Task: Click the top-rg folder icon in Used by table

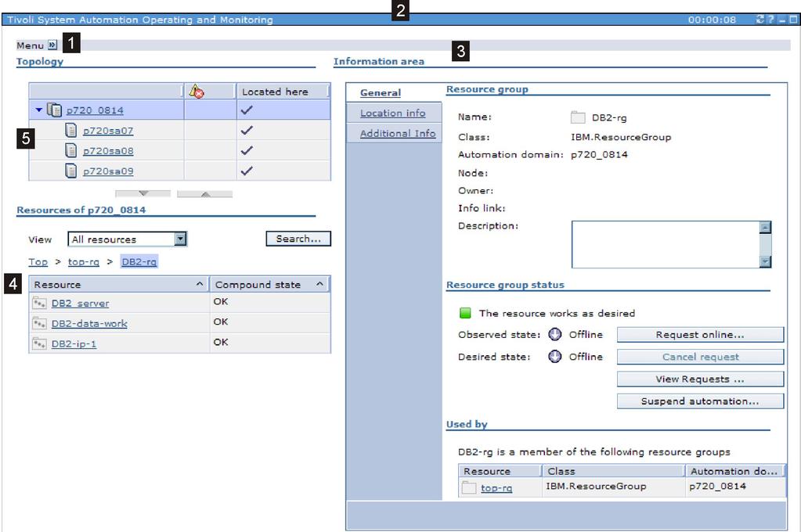Action: (469, 487)
